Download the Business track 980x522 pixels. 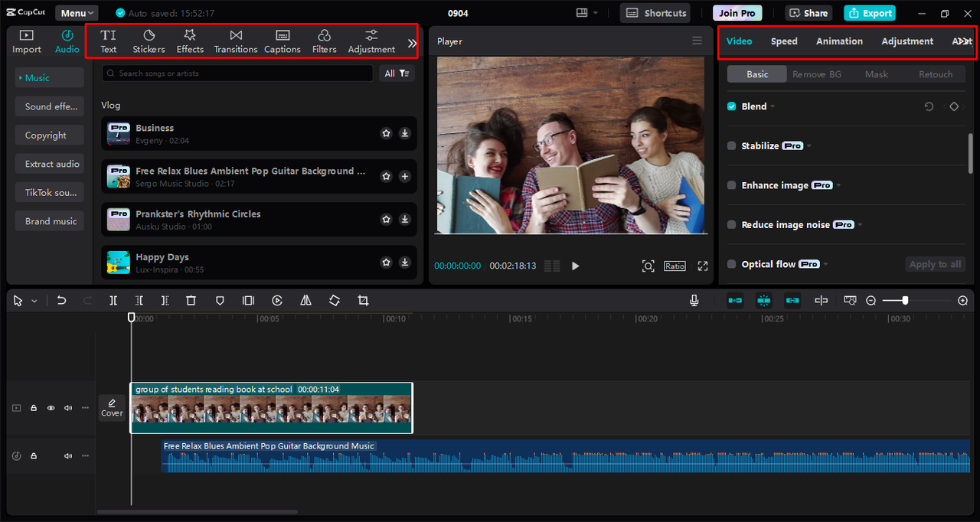tap(405, 133)
